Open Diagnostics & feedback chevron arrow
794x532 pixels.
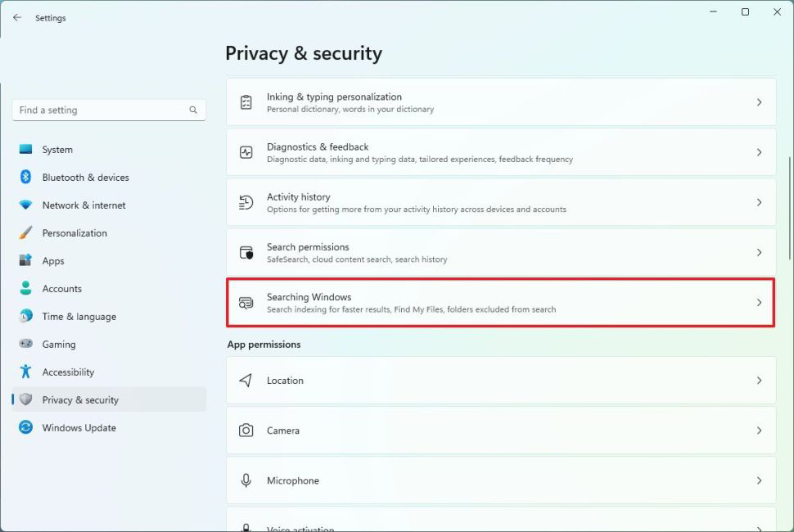click(759, 152)
